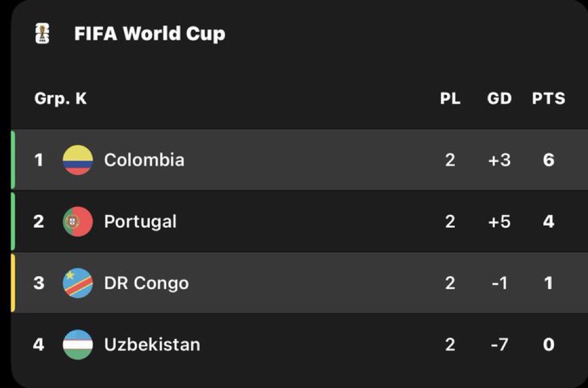Select Uzbekistan's -7 goal difference

(499, 345)
